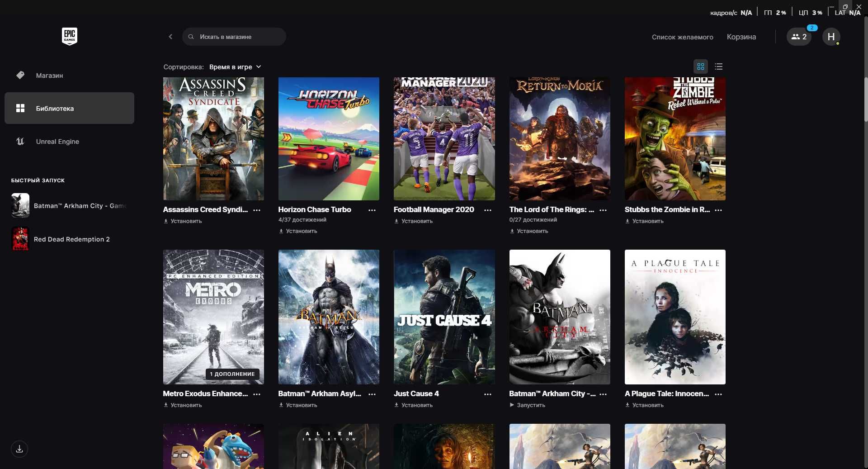Open the profile avatar H menu

click(831, 37)
